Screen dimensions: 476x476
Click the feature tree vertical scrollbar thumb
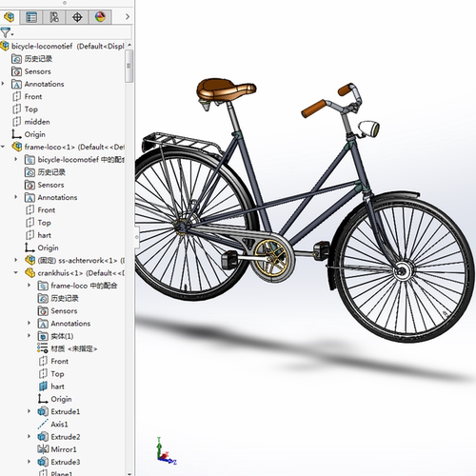(x=129, y=66)
